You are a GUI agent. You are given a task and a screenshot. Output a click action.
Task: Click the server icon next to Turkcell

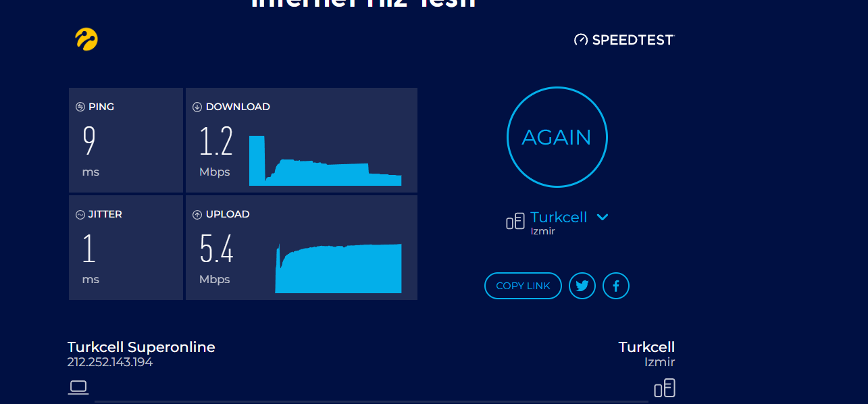[x=515, y=221]
